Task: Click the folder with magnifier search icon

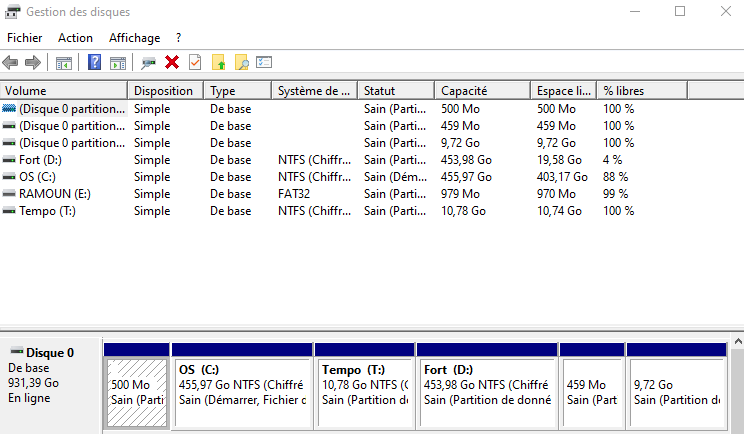Action: (x=241, y=62)
